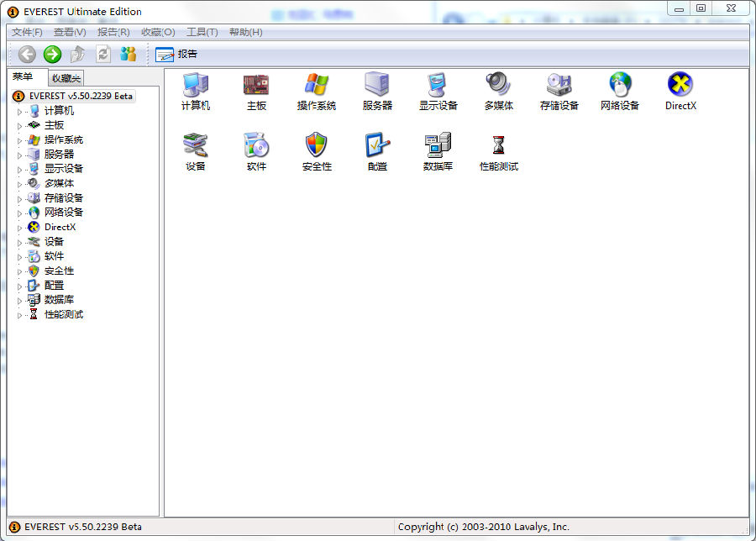The height and width of the screenshot is (541, 756).
Task: Expand the 主板 tree node arrow
Action: (x=19, y=126)
